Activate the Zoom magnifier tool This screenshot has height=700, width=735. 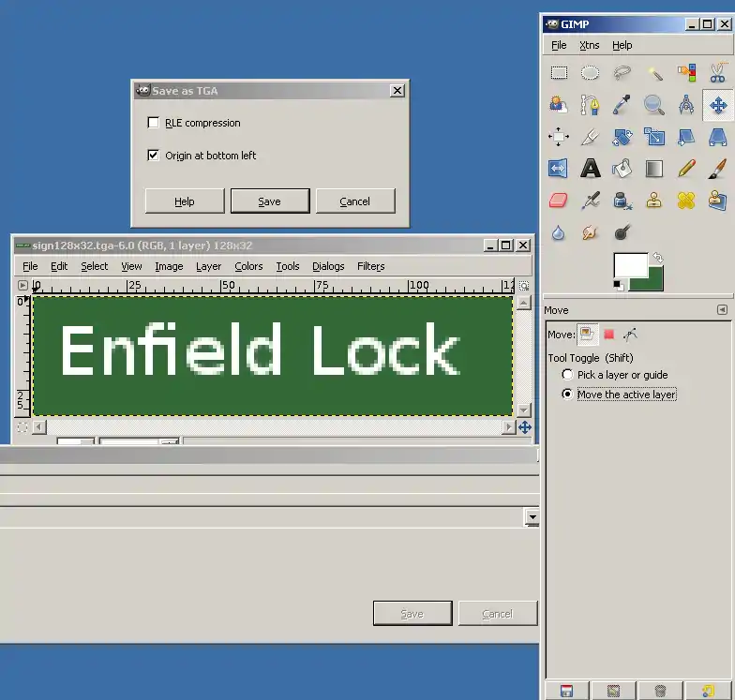[x=653, y=105]
